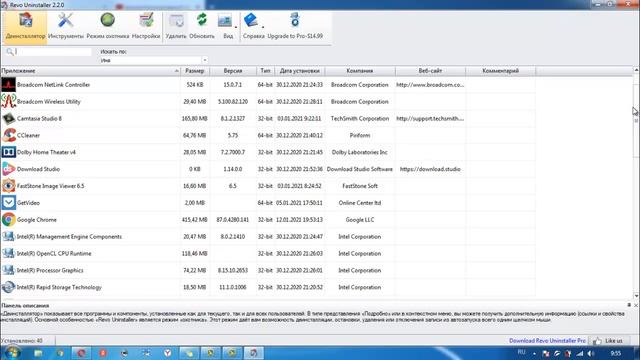Image resolution: width=640 pixels, height=360 pixels.
Task: Click the taskbar clock
Action: click(616, 353)
